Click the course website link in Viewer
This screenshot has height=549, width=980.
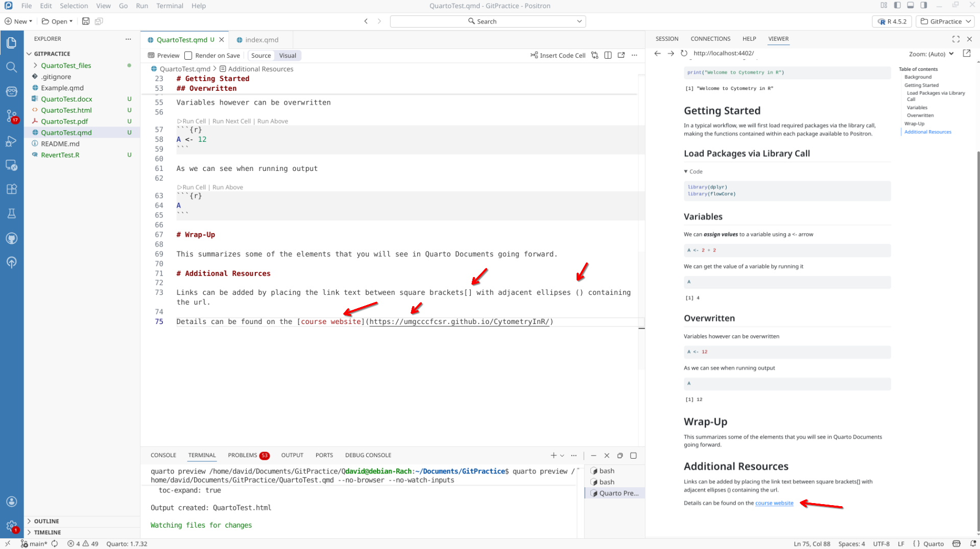click(x=774, y=503)
